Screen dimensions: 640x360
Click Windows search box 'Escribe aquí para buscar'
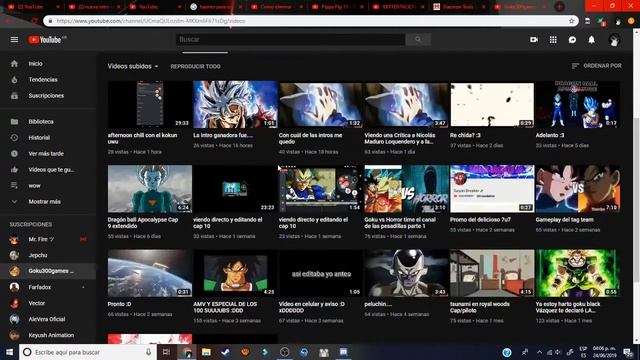(x=88, y=352)
